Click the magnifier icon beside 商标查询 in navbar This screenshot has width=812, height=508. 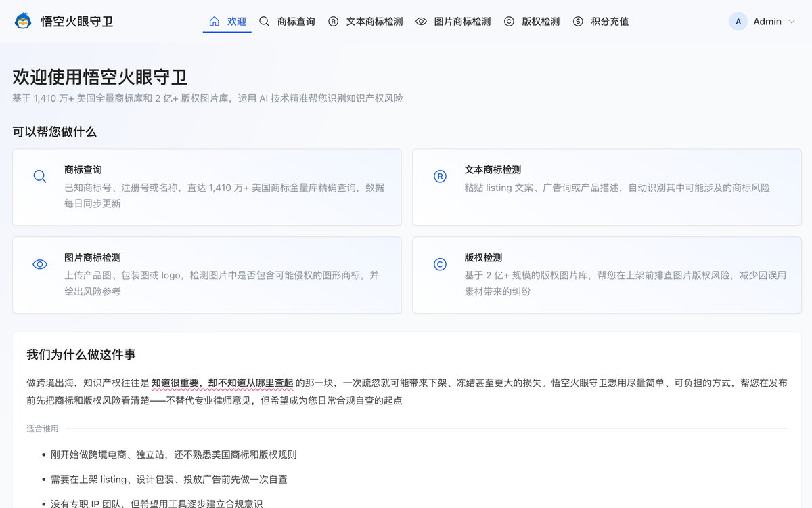point(265,21)
